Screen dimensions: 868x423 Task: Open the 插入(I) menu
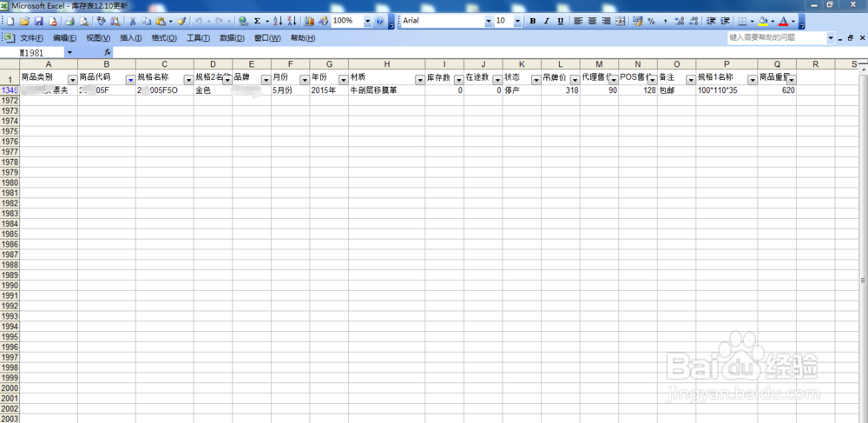click(x=131, y=37)
